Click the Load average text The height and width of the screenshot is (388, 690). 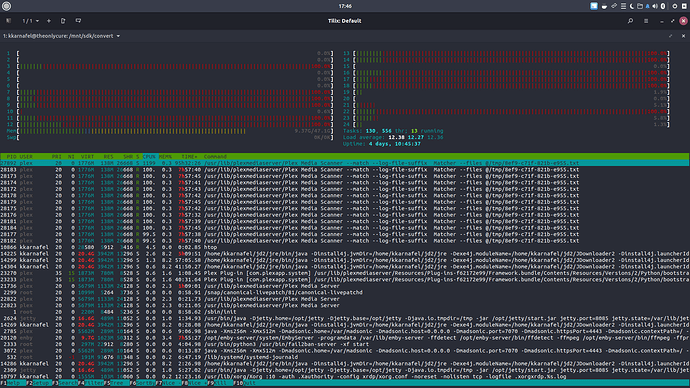[x=393, y=138]
